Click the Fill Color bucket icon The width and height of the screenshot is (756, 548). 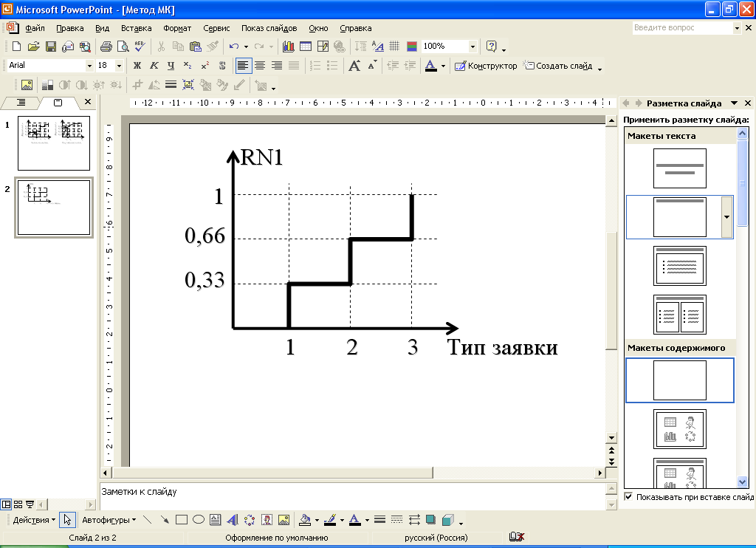point(305,520)
